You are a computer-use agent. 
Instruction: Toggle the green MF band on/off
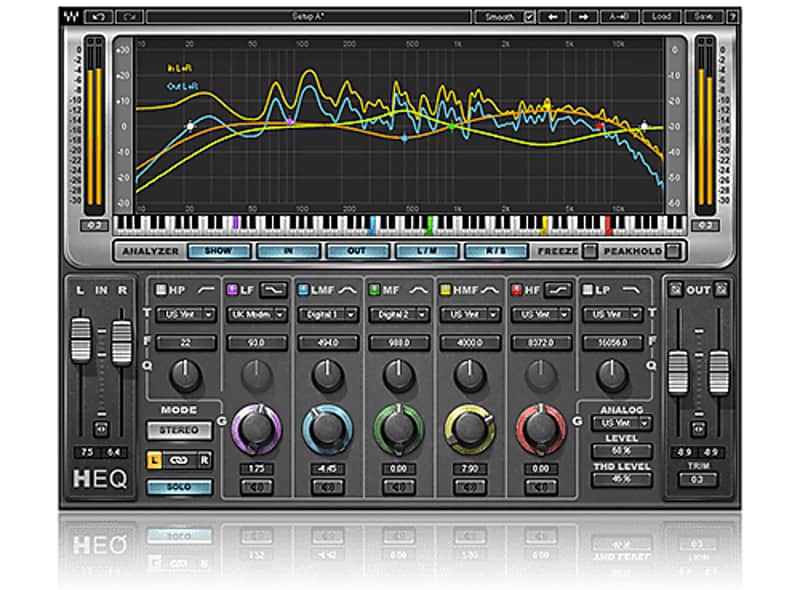click(374, 290)
